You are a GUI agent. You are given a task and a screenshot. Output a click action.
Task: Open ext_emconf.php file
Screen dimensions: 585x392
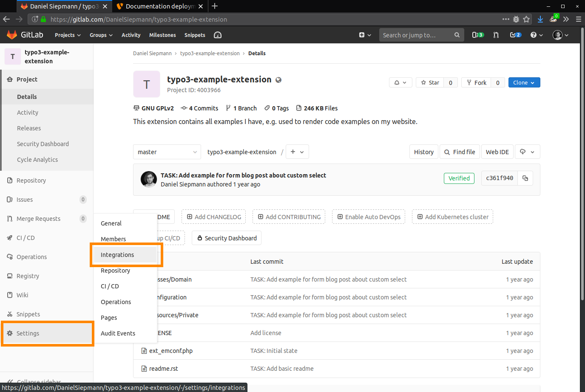pyautogui.click(x=170, y=350)
